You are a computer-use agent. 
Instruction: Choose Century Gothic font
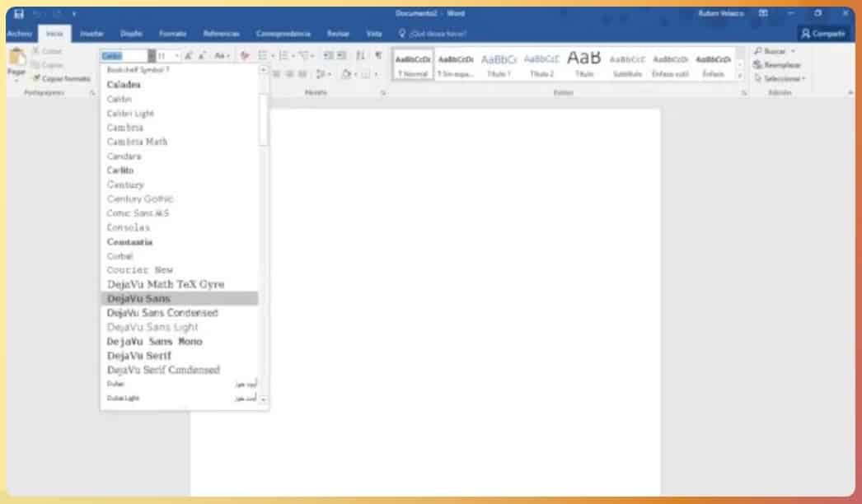(x=179, y=199)
